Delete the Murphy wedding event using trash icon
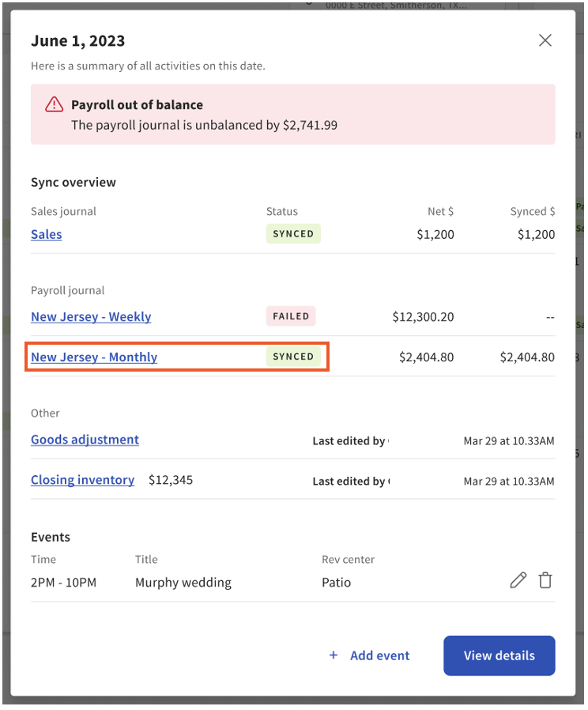The height and width of the screenshot is (710, 588). point(545,581)
